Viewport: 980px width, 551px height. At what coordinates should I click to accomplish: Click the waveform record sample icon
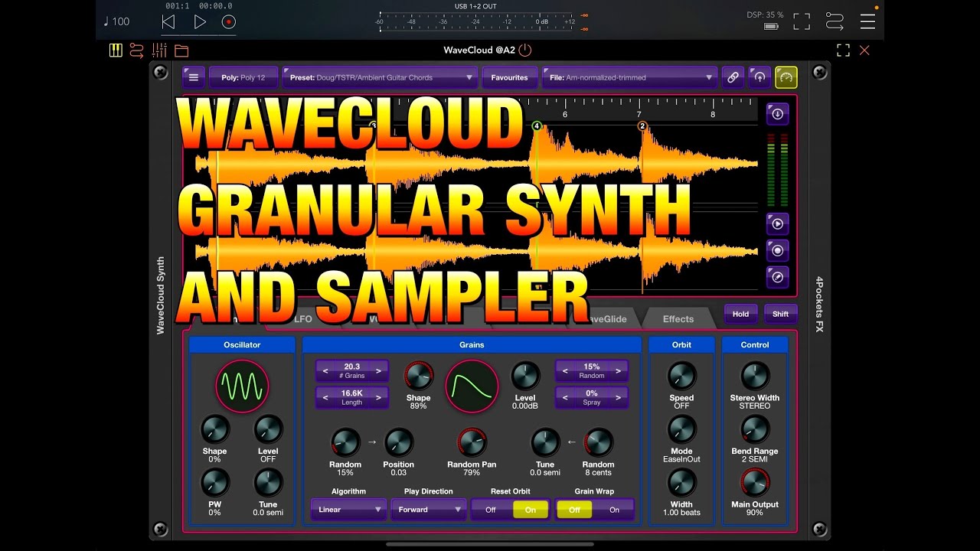point(777,250)
